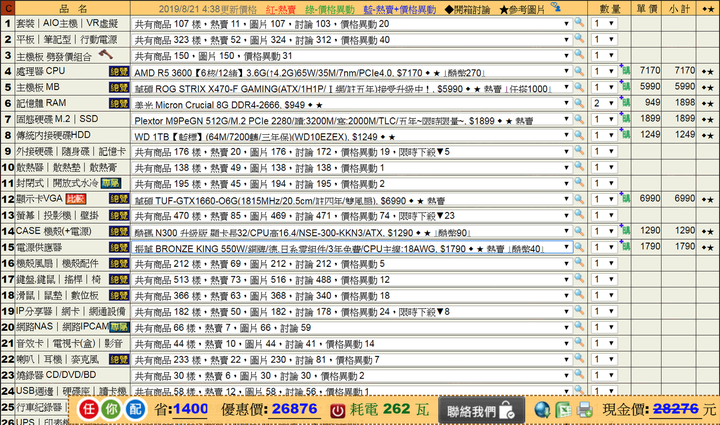Click the hammer icon beside 主機板 劈殺價組合
This screenshot has height=425, width=720.
pyautogui.click(x=106, y=55)
